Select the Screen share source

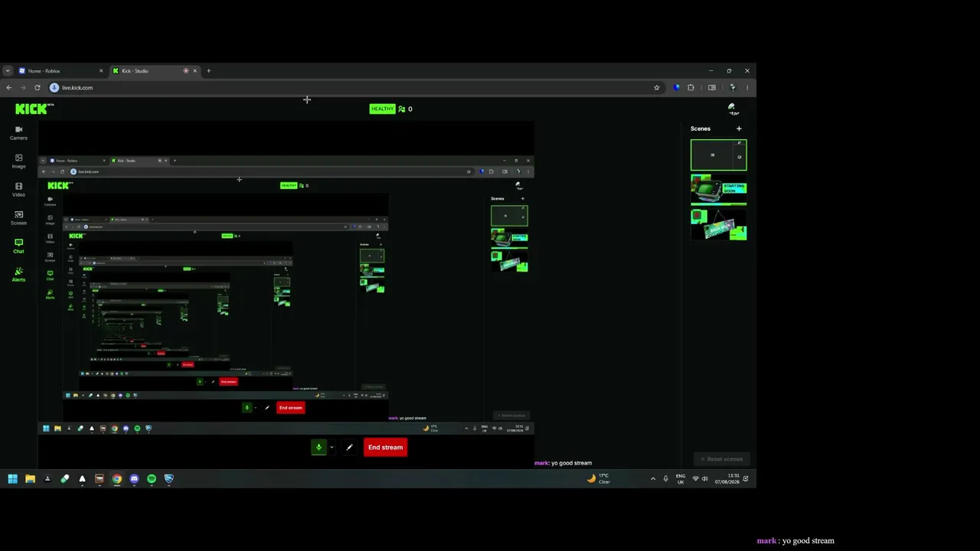click(18, 217)
